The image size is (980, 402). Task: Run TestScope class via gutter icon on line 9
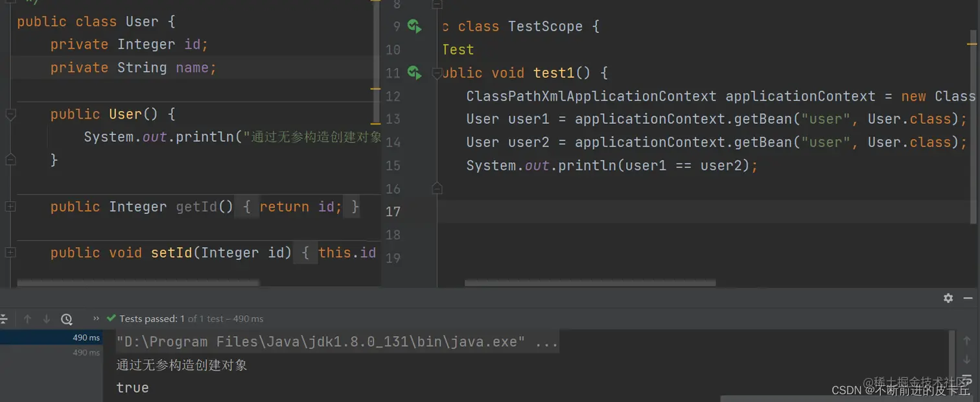[x=414, y=27]
